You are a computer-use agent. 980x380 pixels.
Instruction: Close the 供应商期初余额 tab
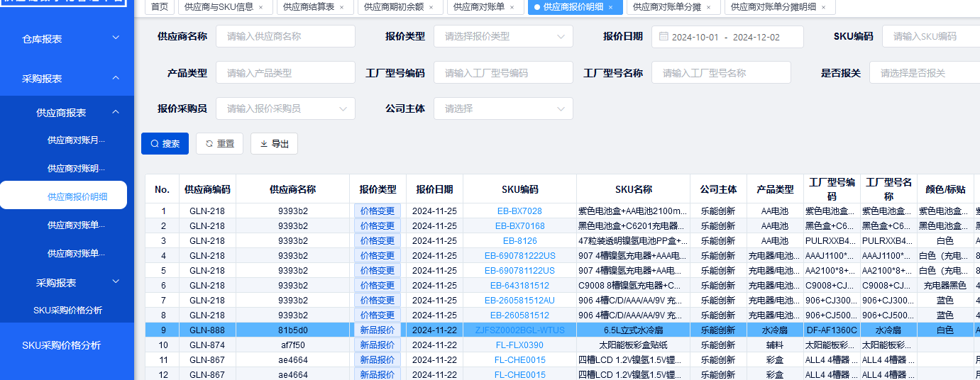tap(431, 7)
